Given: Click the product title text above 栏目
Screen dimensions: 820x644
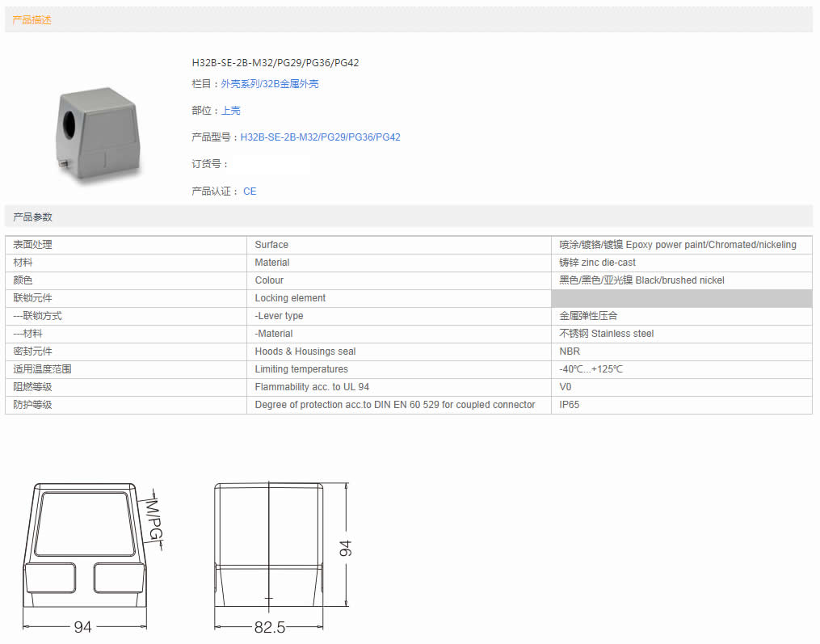Looking at the screenshot, I should [275, 63].
